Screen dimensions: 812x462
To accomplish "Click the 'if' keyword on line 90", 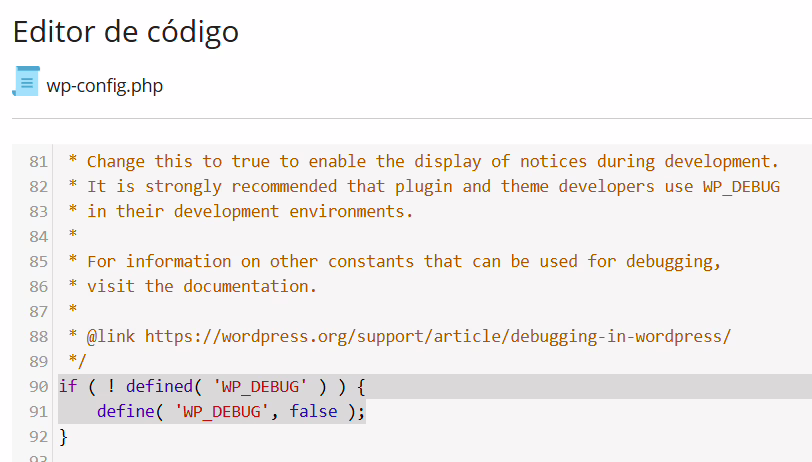I will pyautogui.click(x=68, y=386).
